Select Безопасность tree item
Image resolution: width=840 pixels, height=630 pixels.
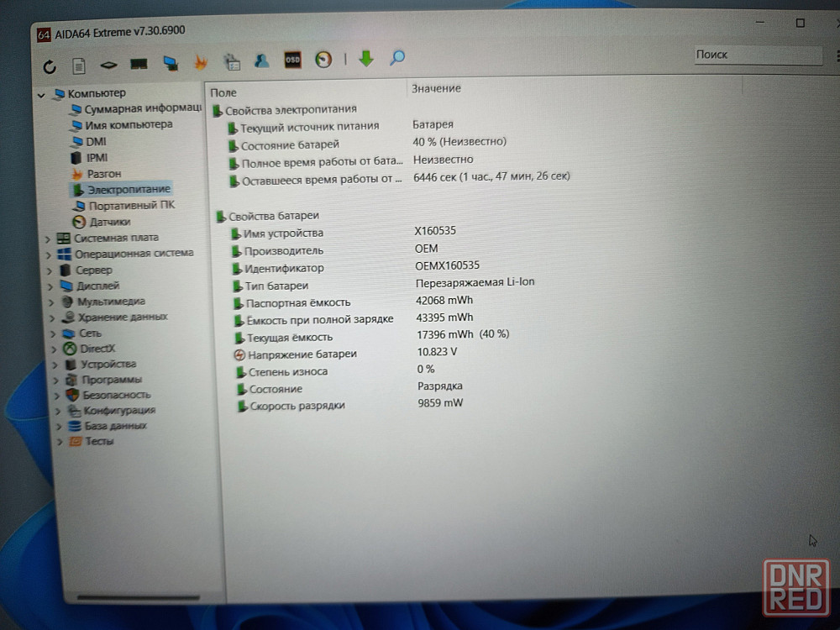pos(108,396)
